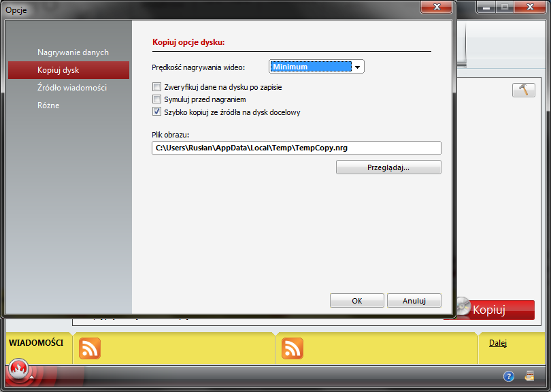The image size is (551, 392).
Task: Select Kopiuj dysk category
Action: coord(59,70)
